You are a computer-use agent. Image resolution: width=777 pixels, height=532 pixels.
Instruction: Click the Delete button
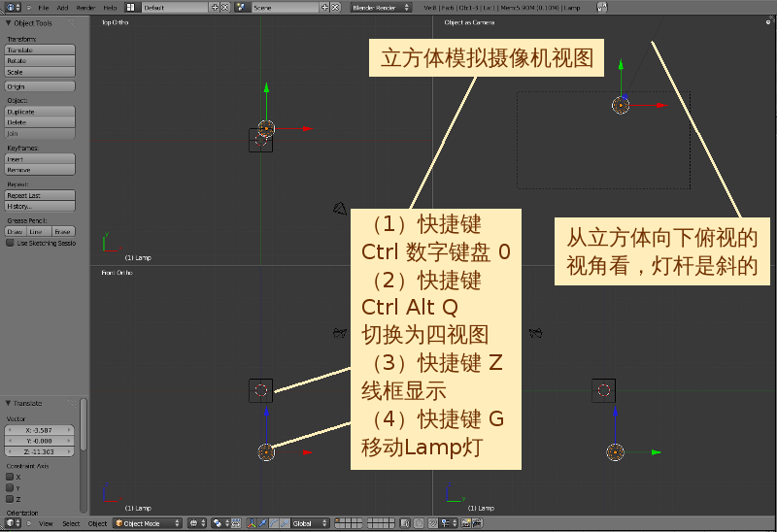tap(40, 122)
